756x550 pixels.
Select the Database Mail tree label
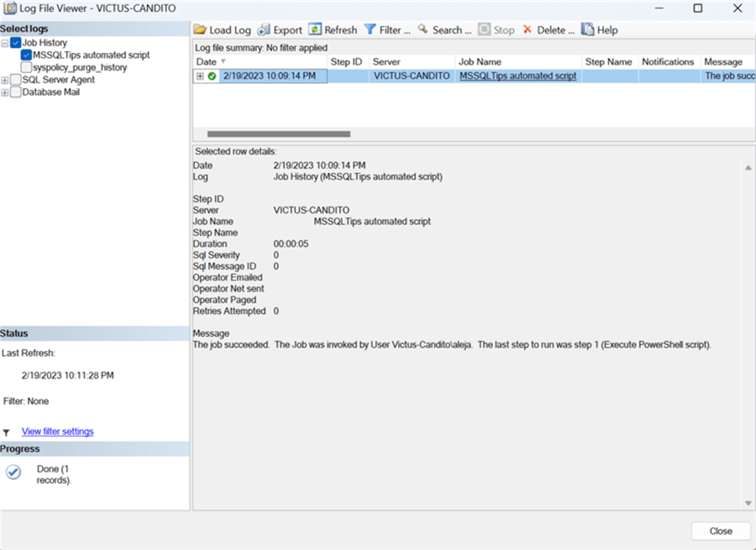(51, 92)
